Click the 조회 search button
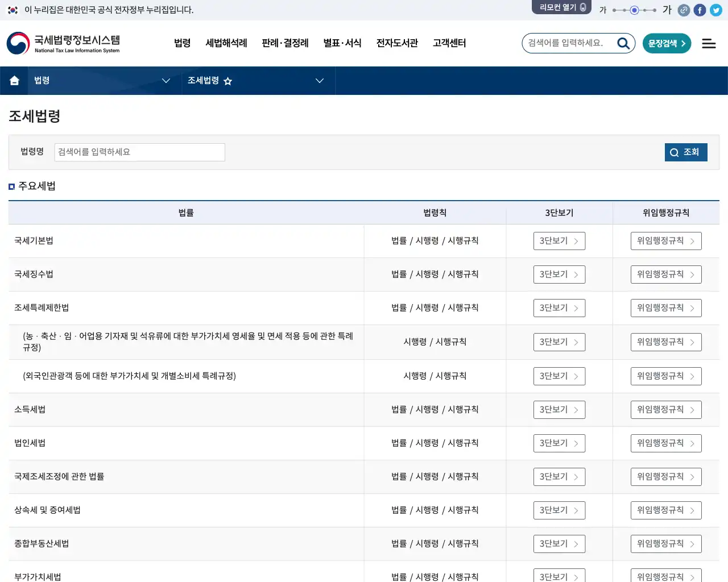Viewport: 728px width, 582px height. pyautogui.click(x=686, y=152)
